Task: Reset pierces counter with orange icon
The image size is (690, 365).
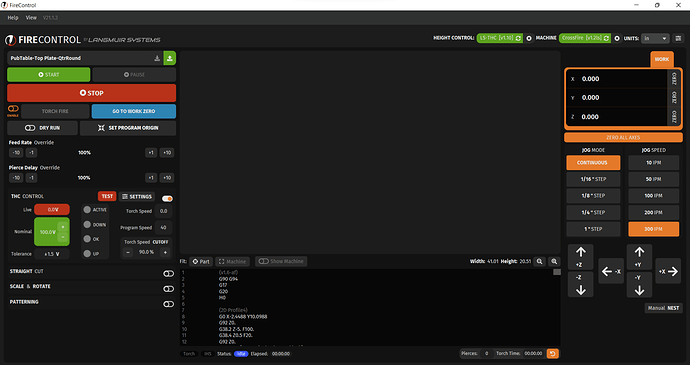Action: pos(552,353)
